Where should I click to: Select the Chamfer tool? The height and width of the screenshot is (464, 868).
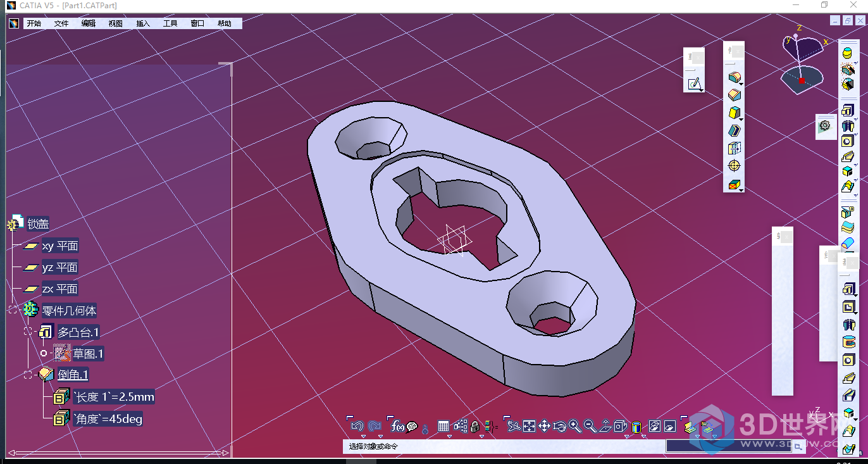coord(734,96)
